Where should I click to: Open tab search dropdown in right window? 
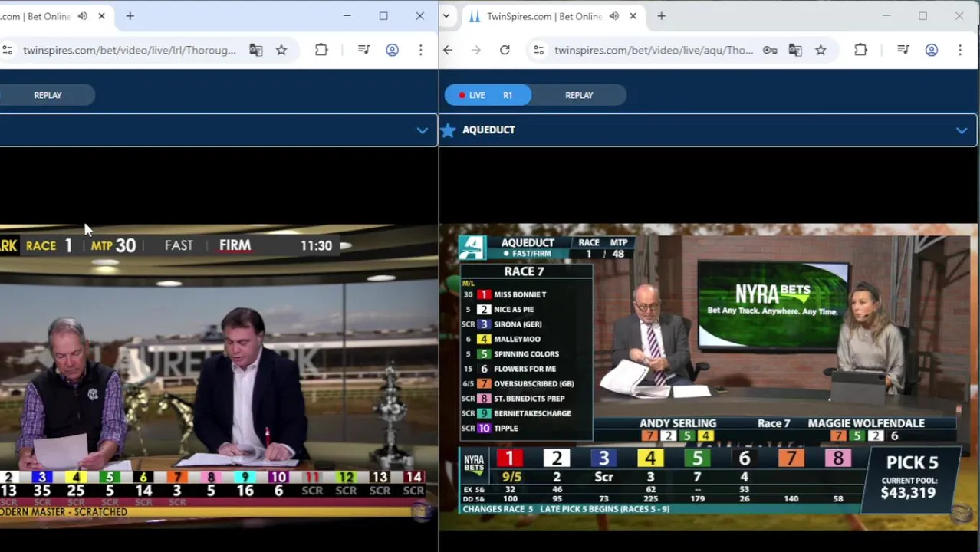click(x=446, y=16)
